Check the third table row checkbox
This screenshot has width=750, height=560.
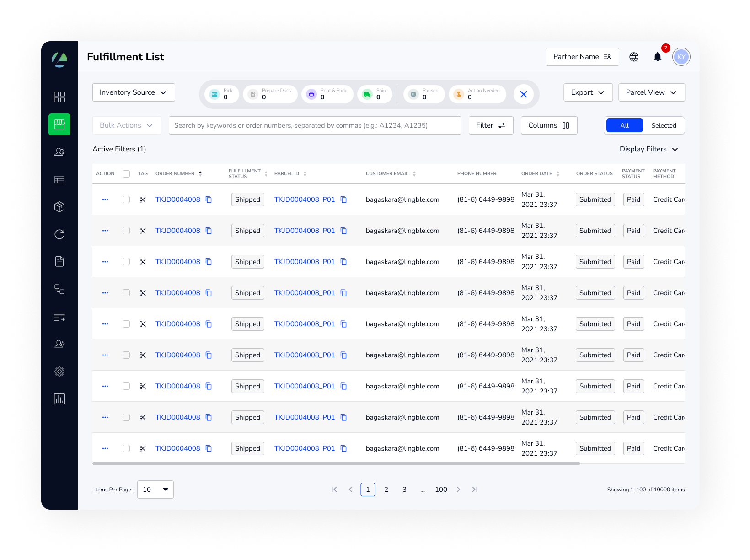coord(126,262)
